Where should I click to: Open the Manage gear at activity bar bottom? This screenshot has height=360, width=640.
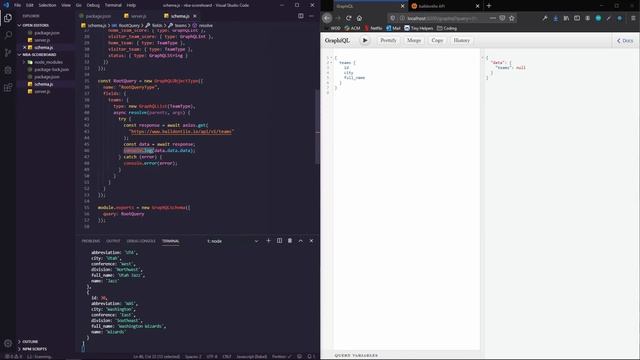(8, 344)
